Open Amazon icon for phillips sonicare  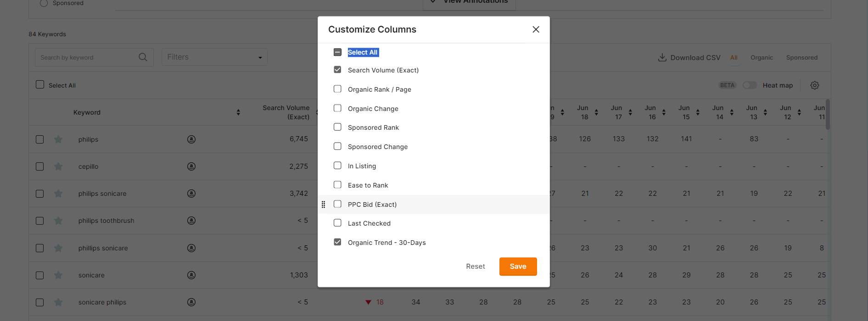[191, 248]
